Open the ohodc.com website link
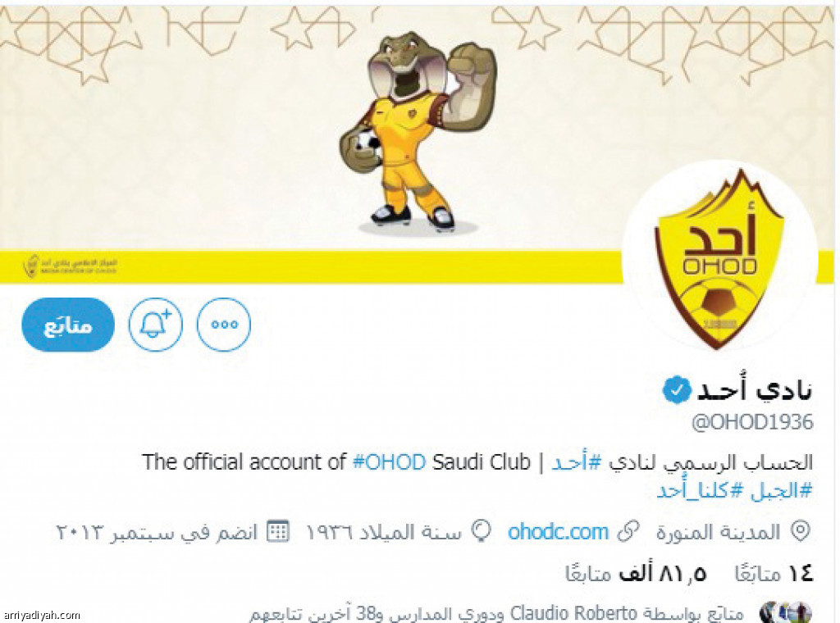 [x=558, y=532]
